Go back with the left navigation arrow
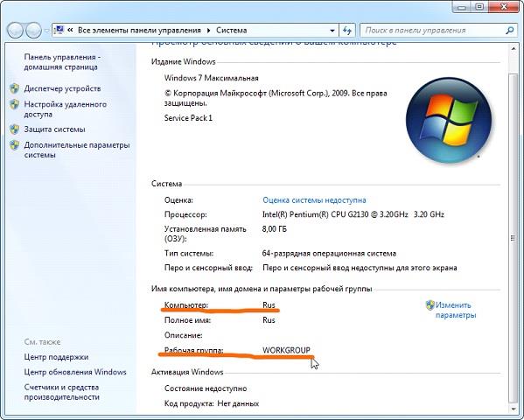This screenshot has width=524, height=420. pos(15,31)
